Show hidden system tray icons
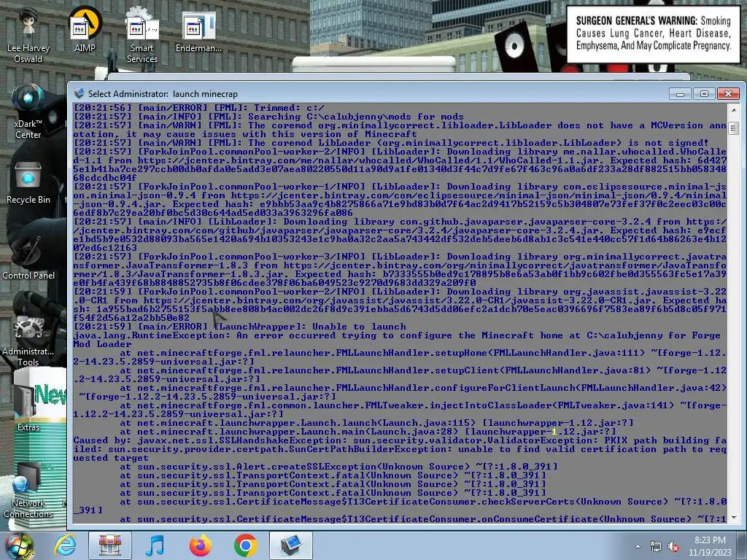 point(638,547)
